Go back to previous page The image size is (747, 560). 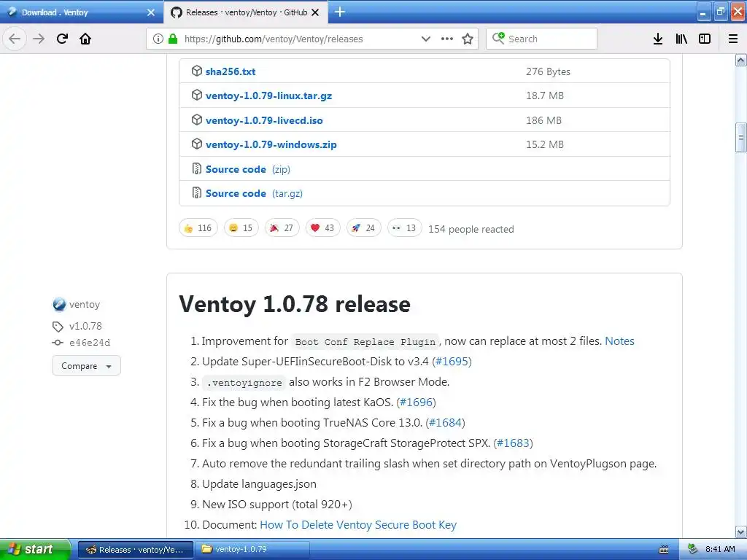click(x=15, y=39)
